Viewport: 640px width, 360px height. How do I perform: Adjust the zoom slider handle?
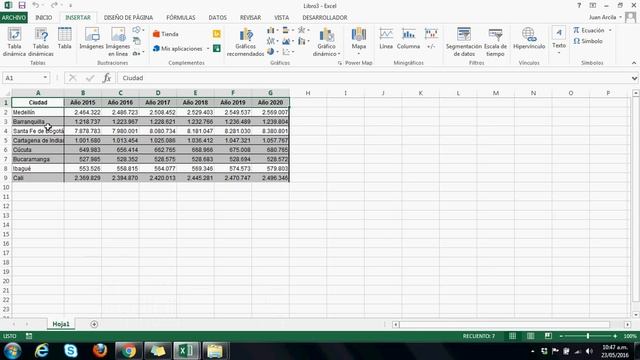point(588,336)
